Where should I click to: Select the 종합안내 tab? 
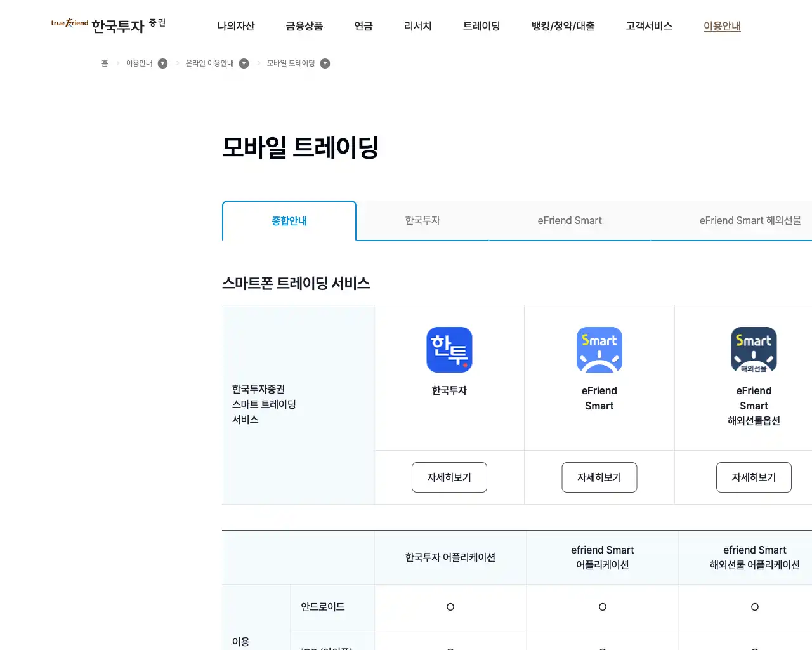coord(289,221)
